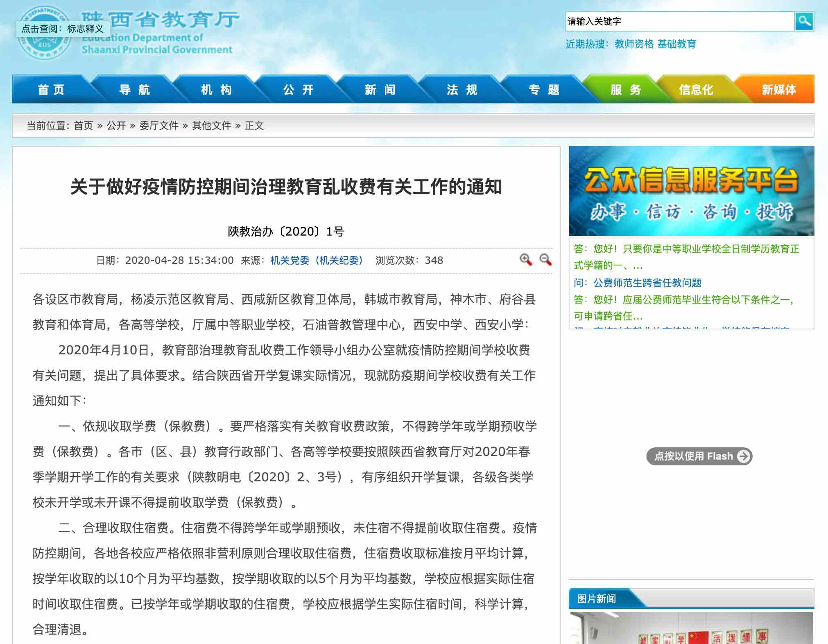Open the 专题 navigation tab
This screenshot has width=828, height=644.
544,90
